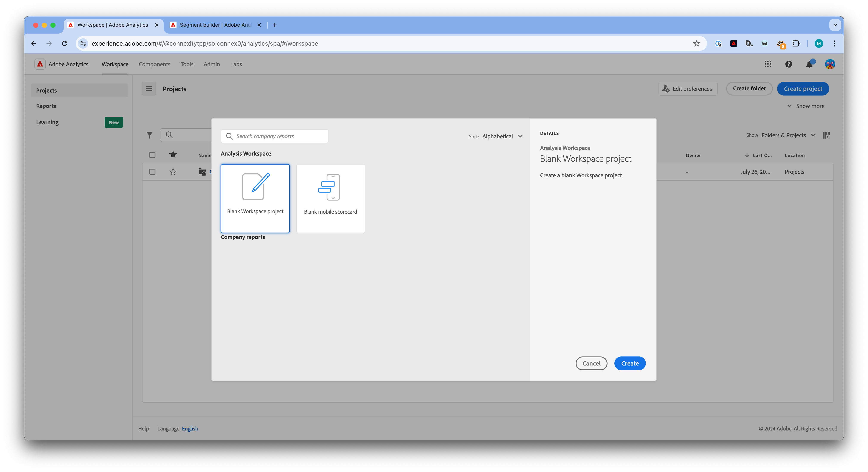
Task: Bookmark this page with the star icon
Action: pyautogui.click(x=696, y=43)
